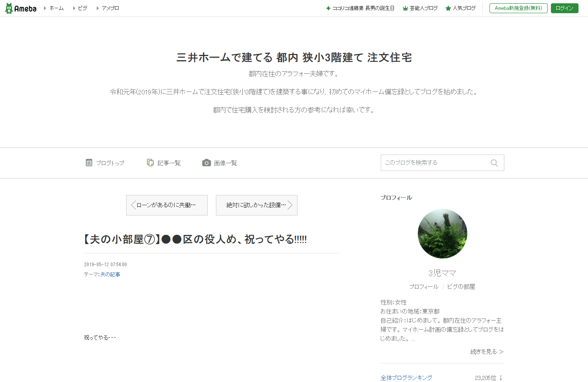Open 人気ブログ link

(x=464, y=8)
